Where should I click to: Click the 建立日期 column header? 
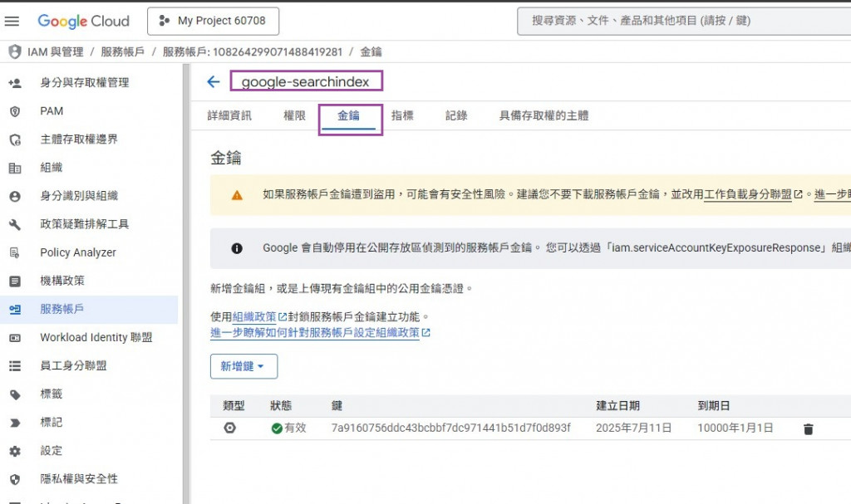[617, 406]
